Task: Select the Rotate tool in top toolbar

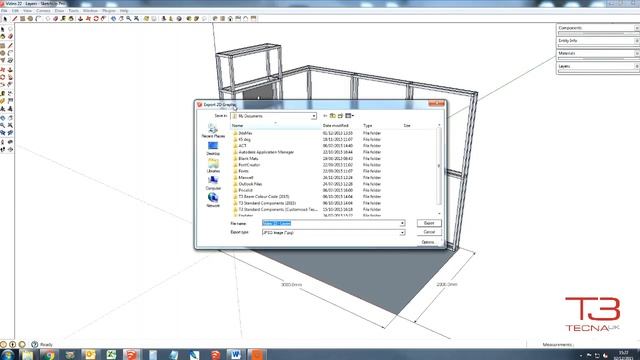Action: (x=96, y=19)
